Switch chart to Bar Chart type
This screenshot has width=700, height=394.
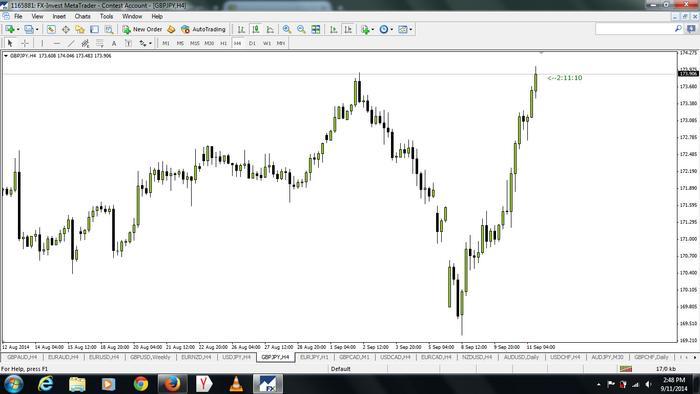tap(241, 29)
